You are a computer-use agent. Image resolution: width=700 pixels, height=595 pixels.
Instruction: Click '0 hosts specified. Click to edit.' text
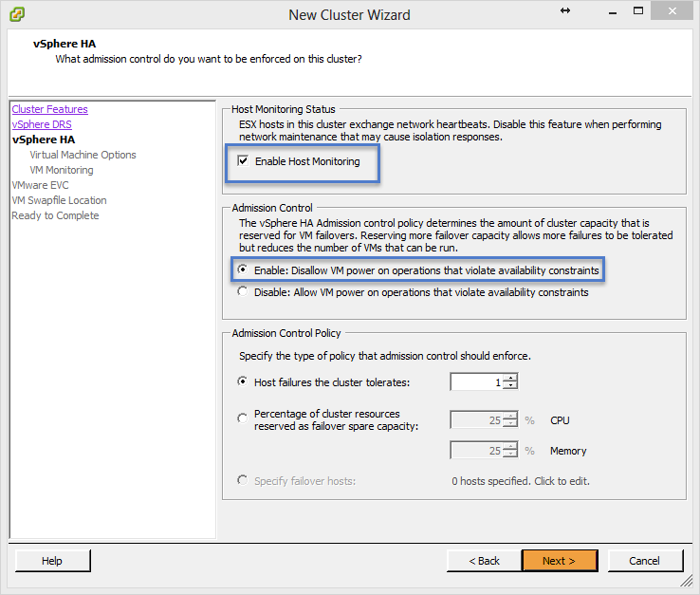click(520, 481)
